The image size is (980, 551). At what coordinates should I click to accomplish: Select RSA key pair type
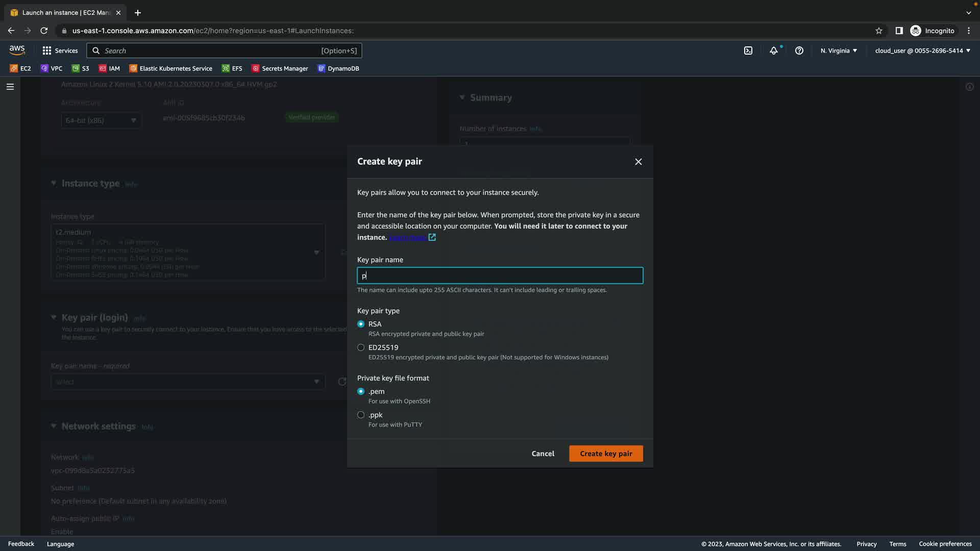point(361,324)
